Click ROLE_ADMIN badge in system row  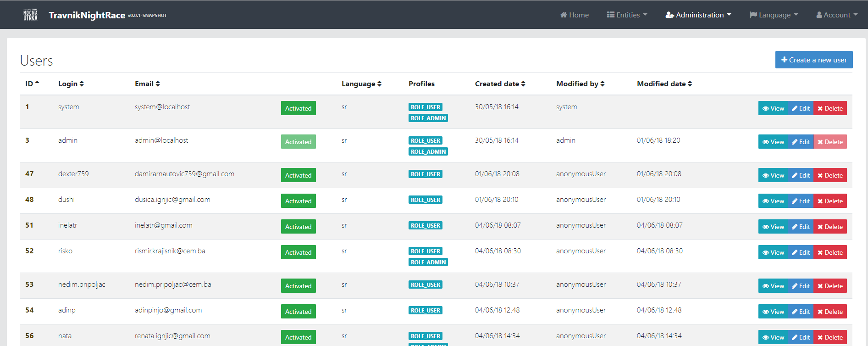click(x=428, y=118)
